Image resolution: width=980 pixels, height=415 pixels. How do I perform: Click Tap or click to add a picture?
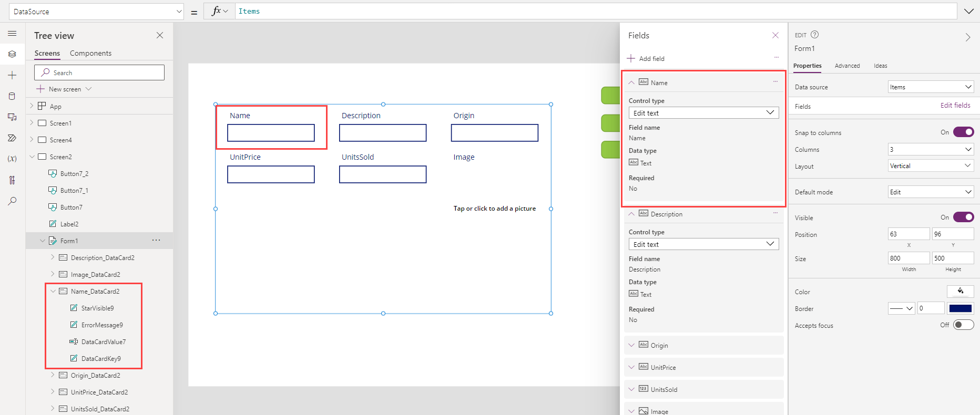point(494,209)
